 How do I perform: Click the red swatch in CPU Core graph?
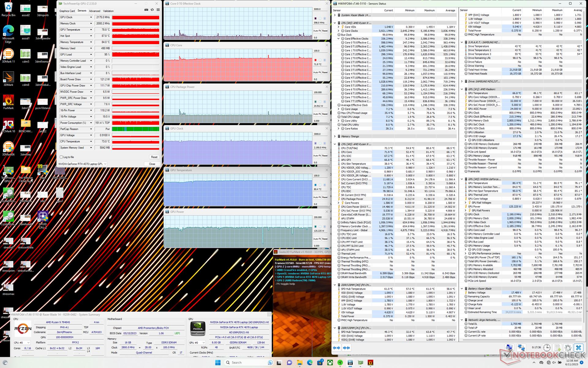click(315, 60)
